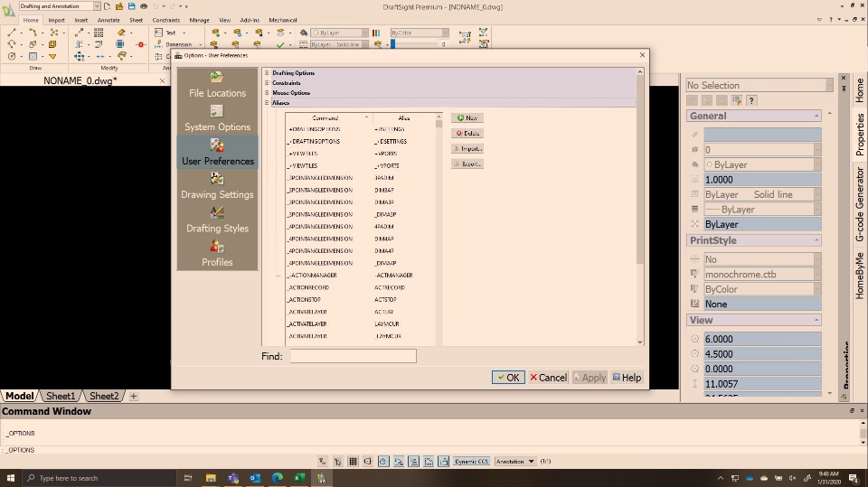Click Delete alias button
Image resolution: width=868 pixels, height=487 pixels.
point(467,134)
